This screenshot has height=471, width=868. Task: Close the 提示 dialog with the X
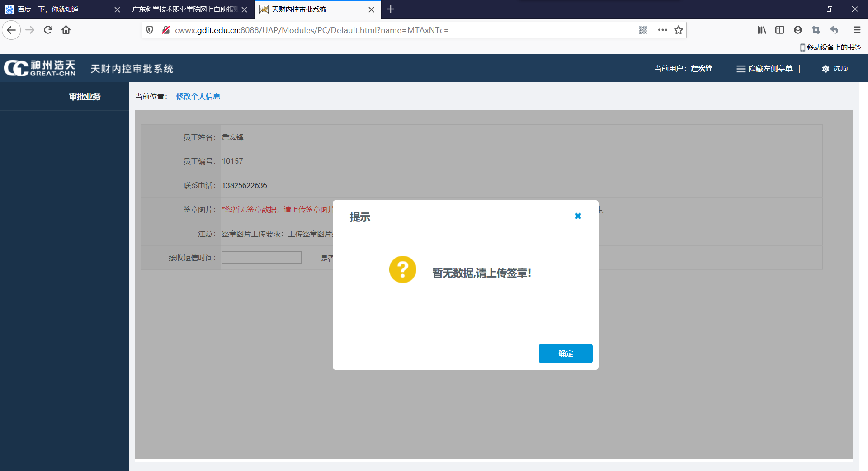[578, 216]
